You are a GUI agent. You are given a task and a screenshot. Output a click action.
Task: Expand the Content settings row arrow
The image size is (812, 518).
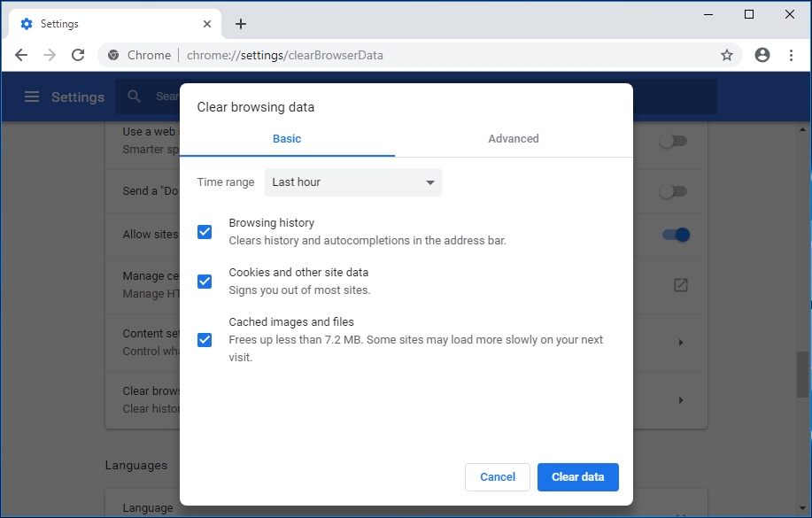click(x=680, y=343)
